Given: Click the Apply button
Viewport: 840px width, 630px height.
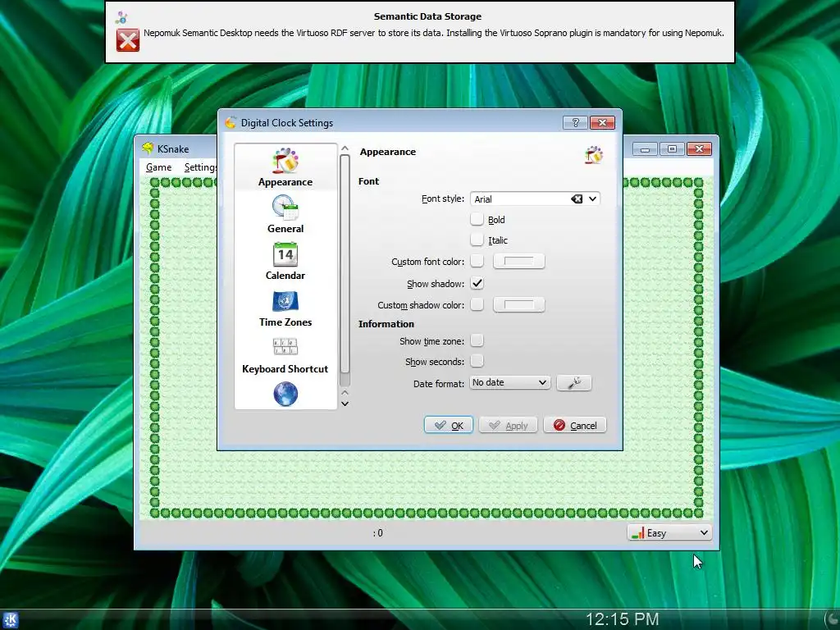Looking at the screenshot, I should click(x=508, y=426).
